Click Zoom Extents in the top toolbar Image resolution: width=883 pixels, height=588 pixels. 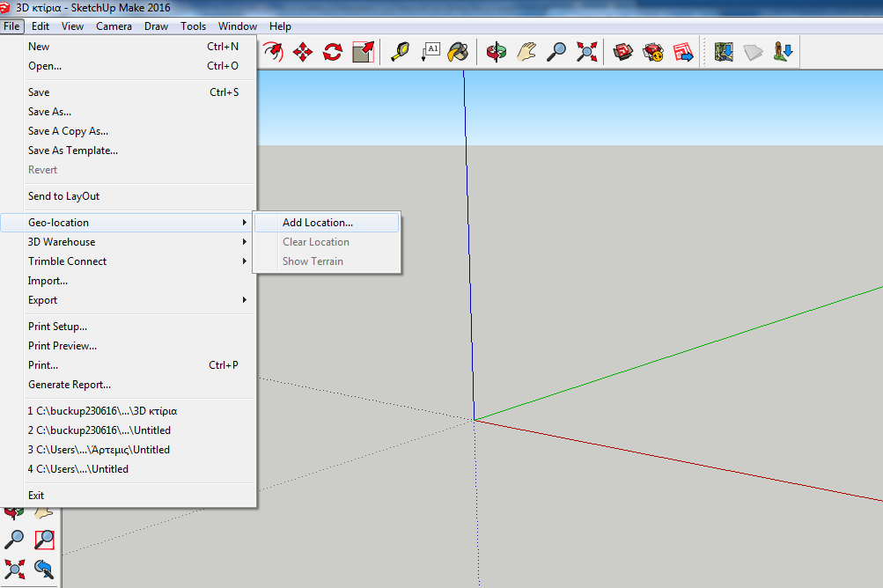(x=587, y=53)
